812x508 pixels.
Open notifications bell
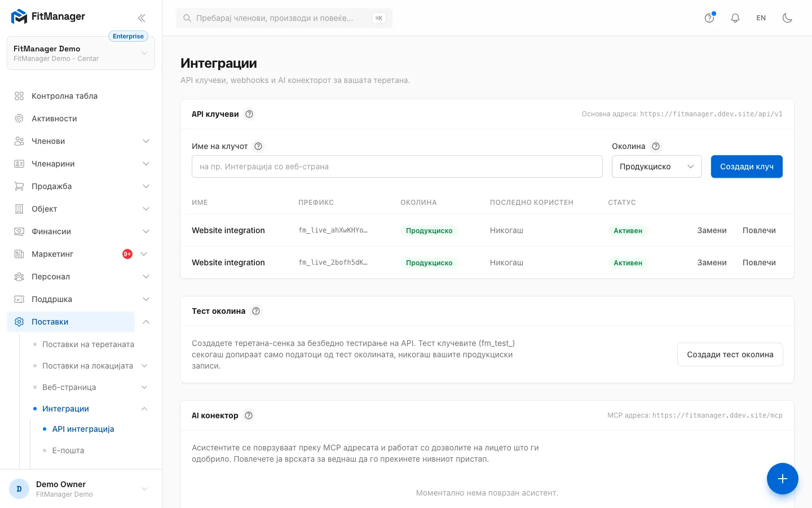(x=735, y=18)
